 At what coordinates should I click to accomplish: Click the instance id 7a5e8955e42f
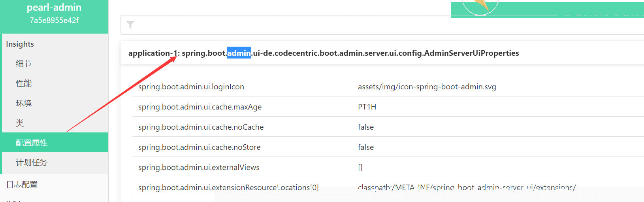pos(54,20)
